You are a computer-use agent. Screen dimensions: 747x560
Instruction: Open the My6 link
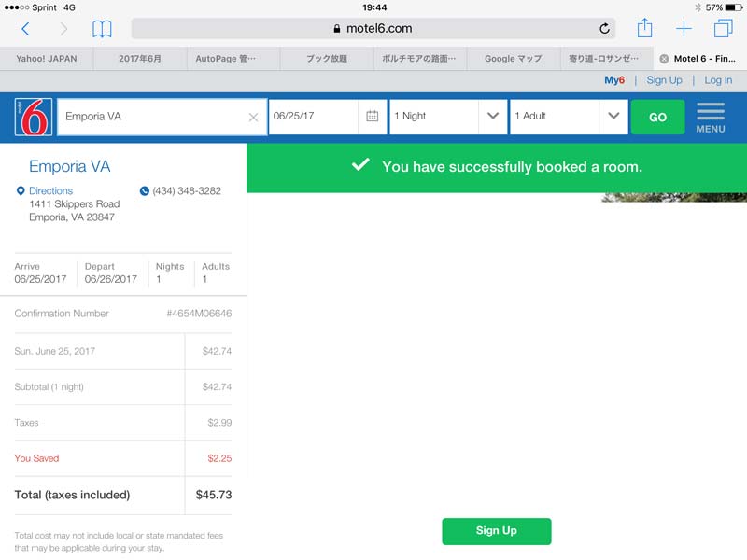[614, 80]
